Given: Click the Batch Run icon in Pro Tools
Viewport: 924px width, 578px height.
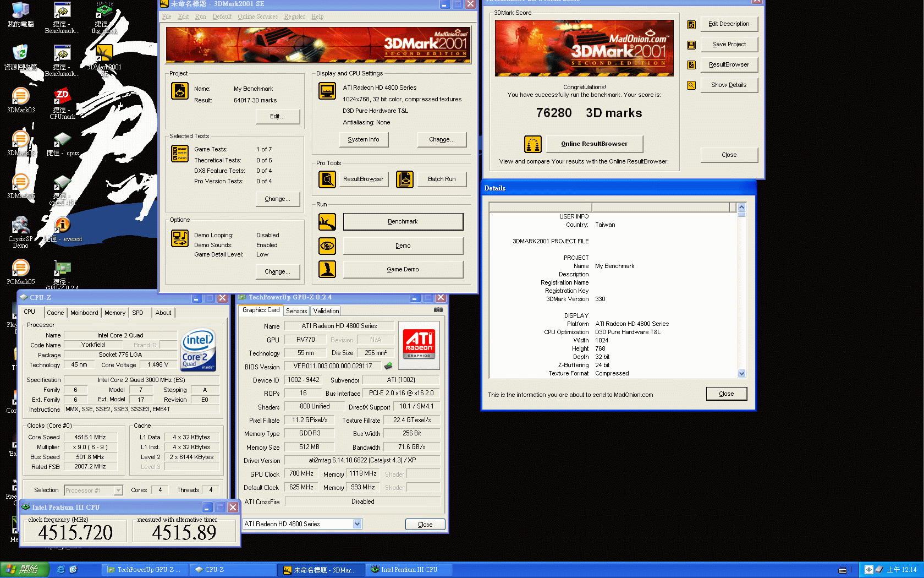Looking at the screenshot, I should (405, 179).
